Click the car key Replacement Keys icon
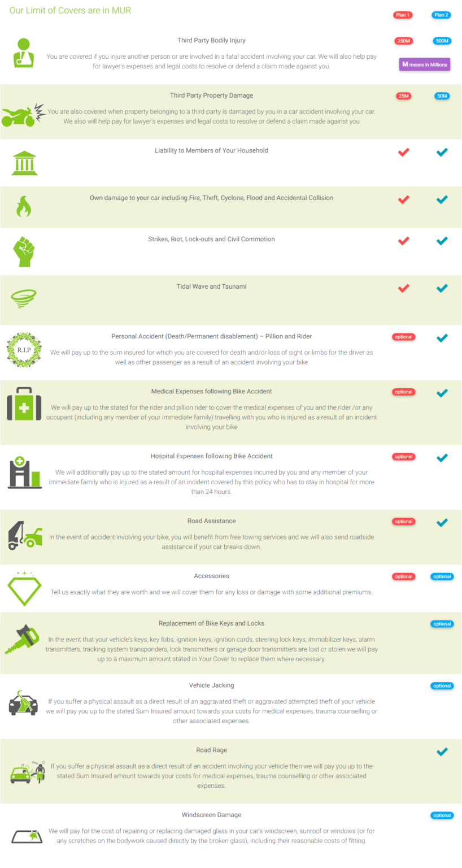The height and width of the screenshot is (868, 462). point(23,639)
